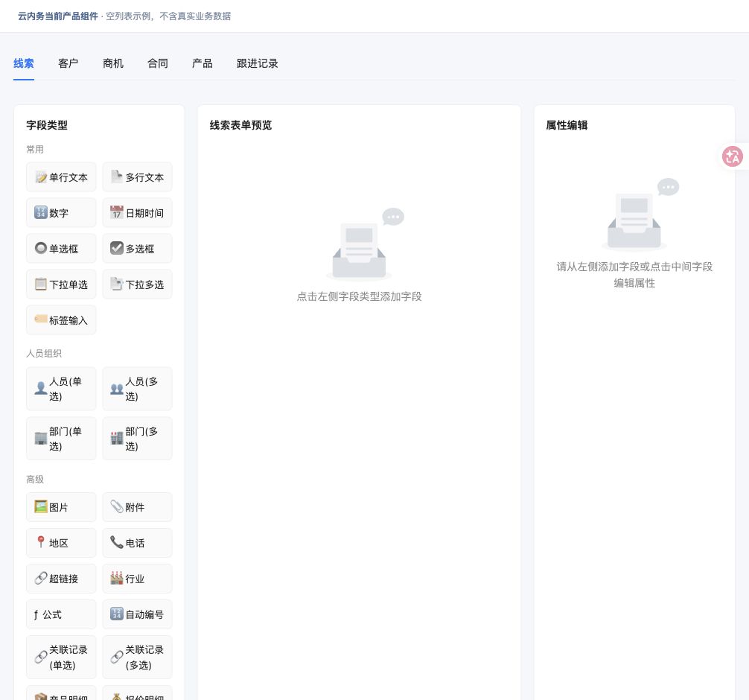Click the 属性编辑 panel heading

click(x=567, y=125)
